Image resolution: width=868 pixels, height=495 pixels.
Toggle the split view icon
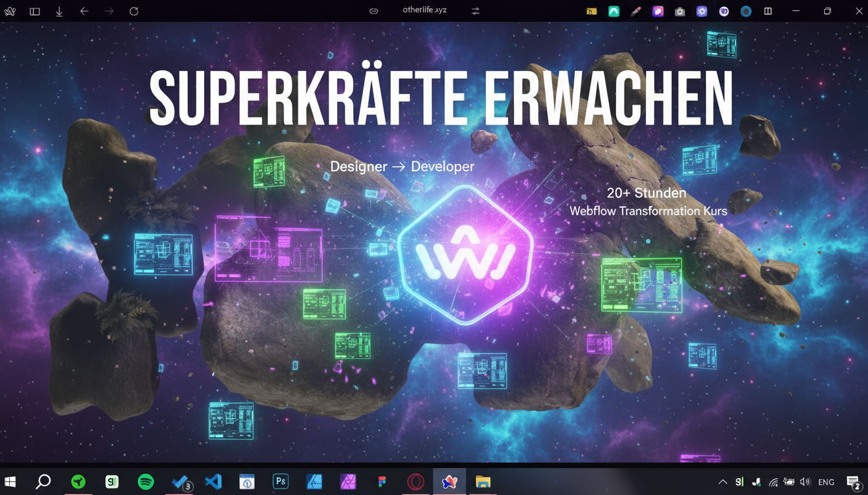click(x=768, y=11)
